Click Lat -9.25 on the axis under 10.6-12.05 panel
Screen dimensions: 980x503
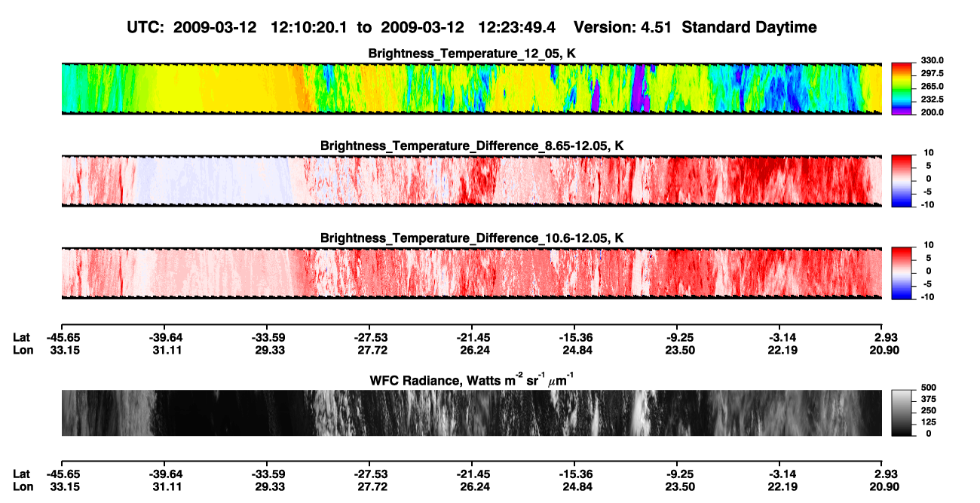click(x=680, y=337)
